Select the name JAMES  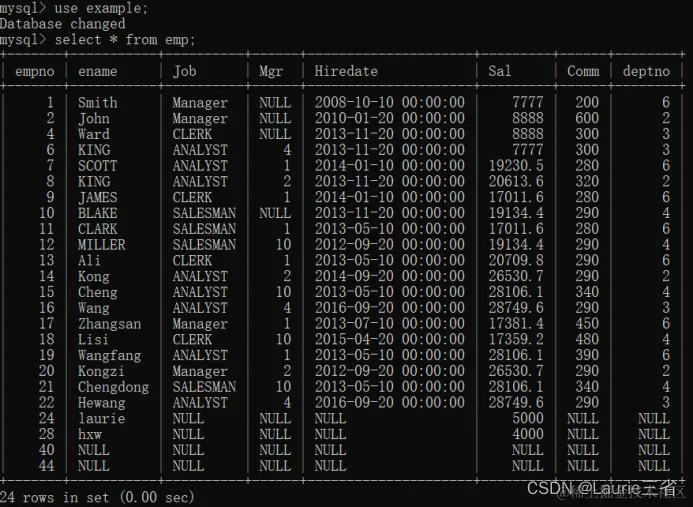(x=98, y=198)
